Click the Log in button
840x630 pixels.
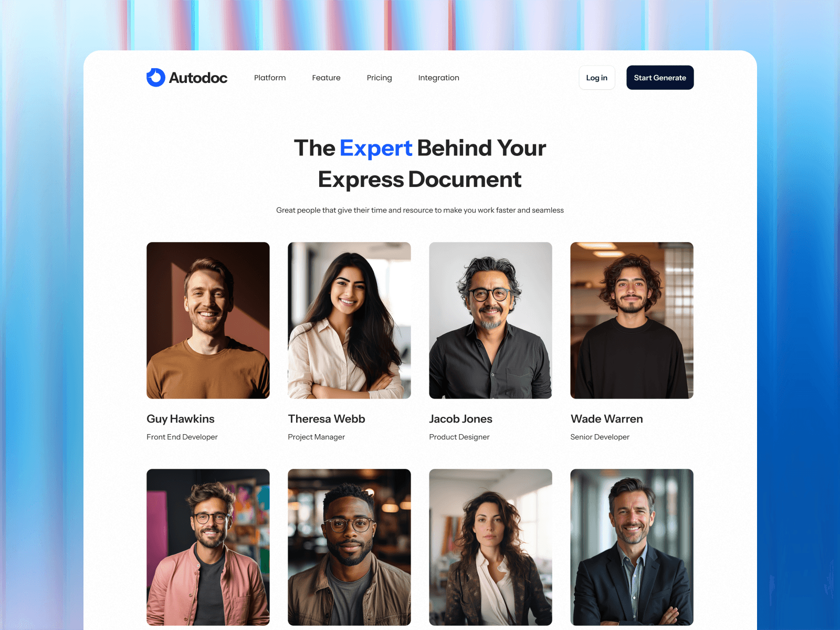click(x=597, y=78)
